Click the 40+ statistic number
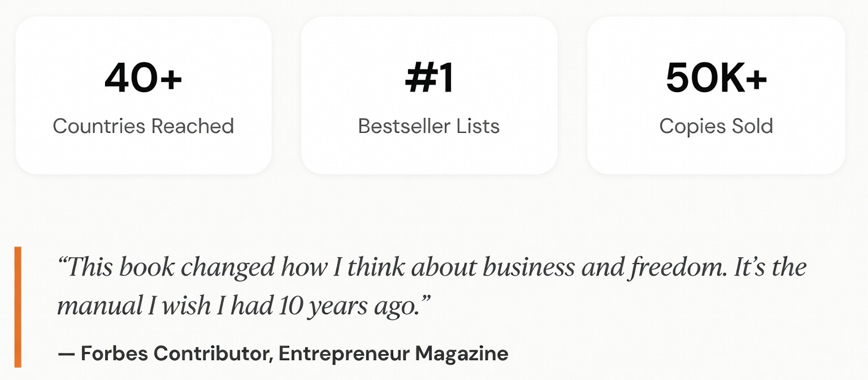The height and width of the screenshot is (380, 868). pos(143,78)
